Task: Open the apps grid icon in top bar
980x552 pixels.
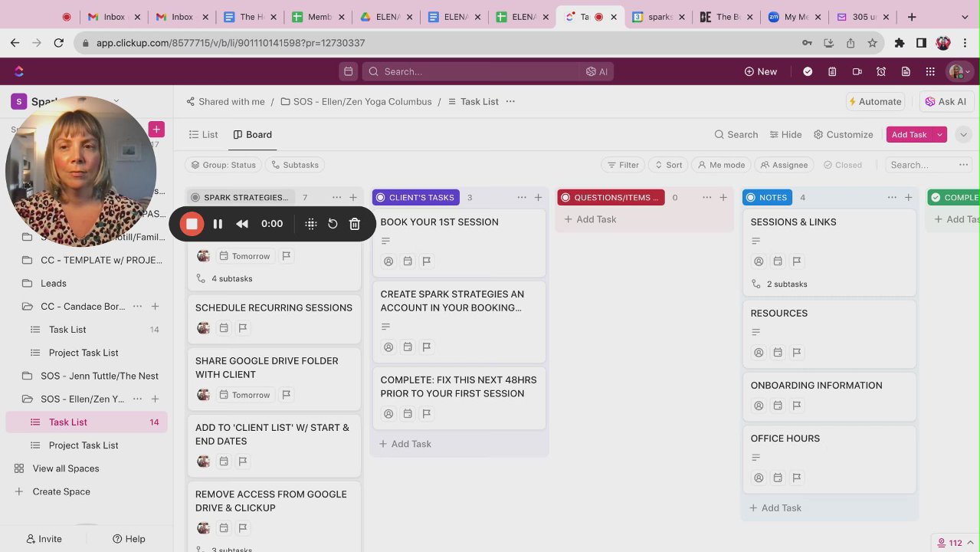Action: 930,71
